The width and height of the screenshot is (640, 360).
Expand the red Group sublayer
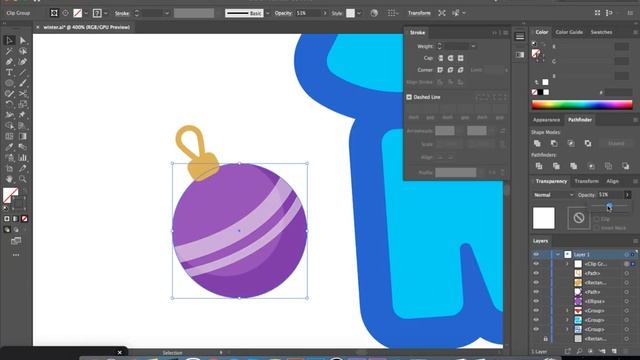[567, 311]
